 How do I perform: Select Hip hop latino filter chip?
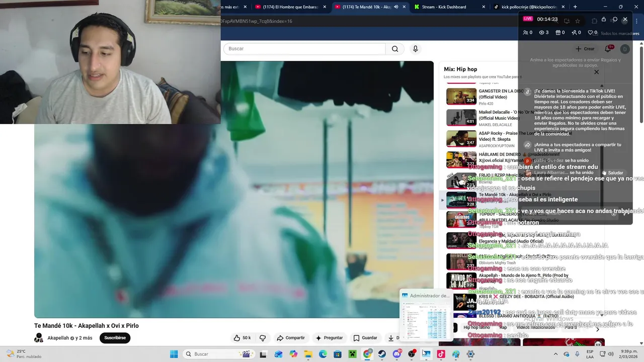pos(476,327)
